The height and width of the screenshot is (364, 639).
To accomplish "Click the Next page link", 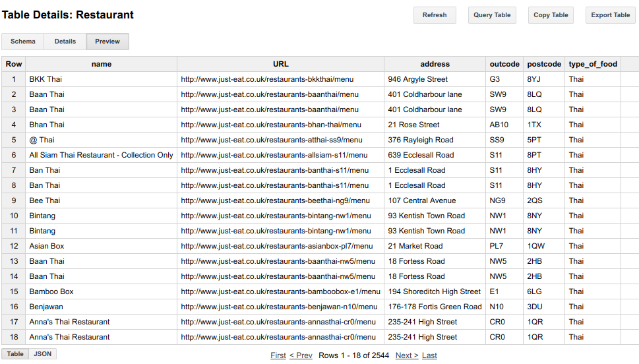I will click(x=407, y=355).
